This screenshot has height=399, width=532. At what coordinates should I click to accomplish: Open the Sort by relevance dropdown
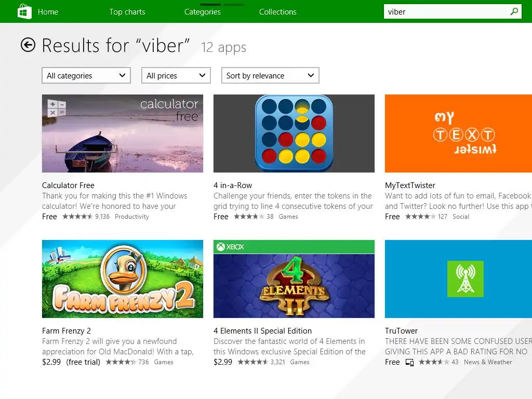tap(270, 75)
